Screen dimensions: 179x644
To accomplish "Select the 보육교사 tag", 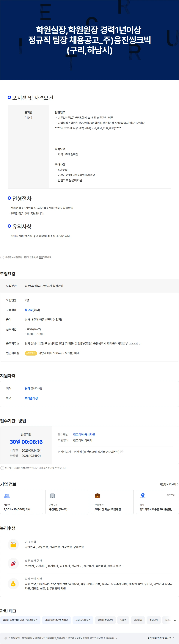I will (154, 620).
